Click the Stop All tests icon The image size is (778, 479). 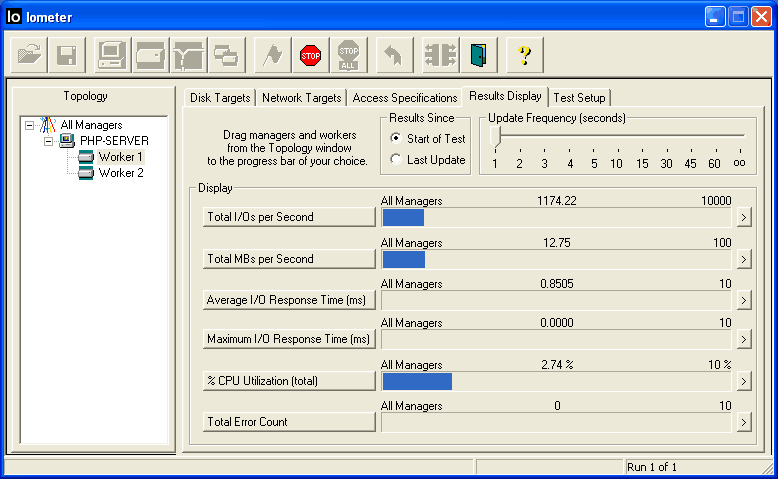click(348, 55)
